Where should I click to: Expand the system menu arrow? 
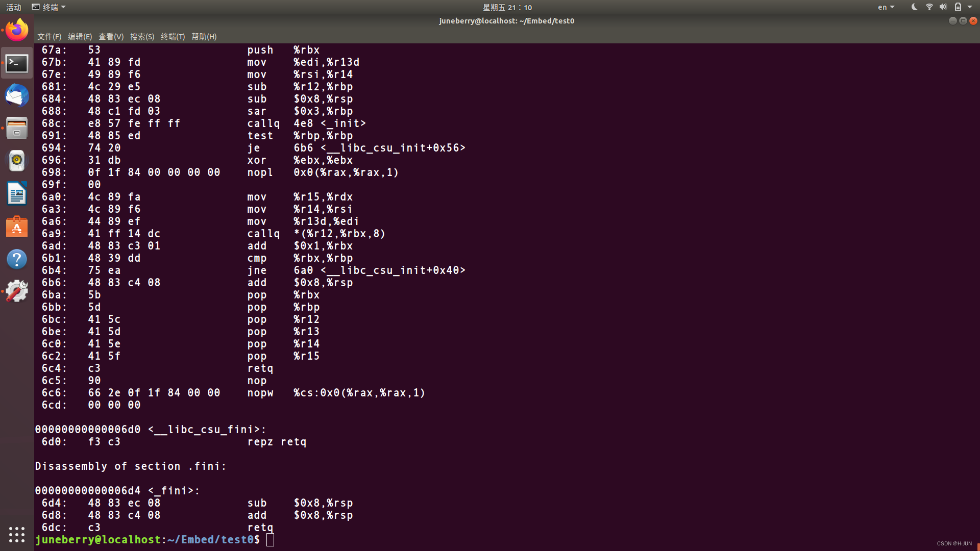(x=970, y=7)
